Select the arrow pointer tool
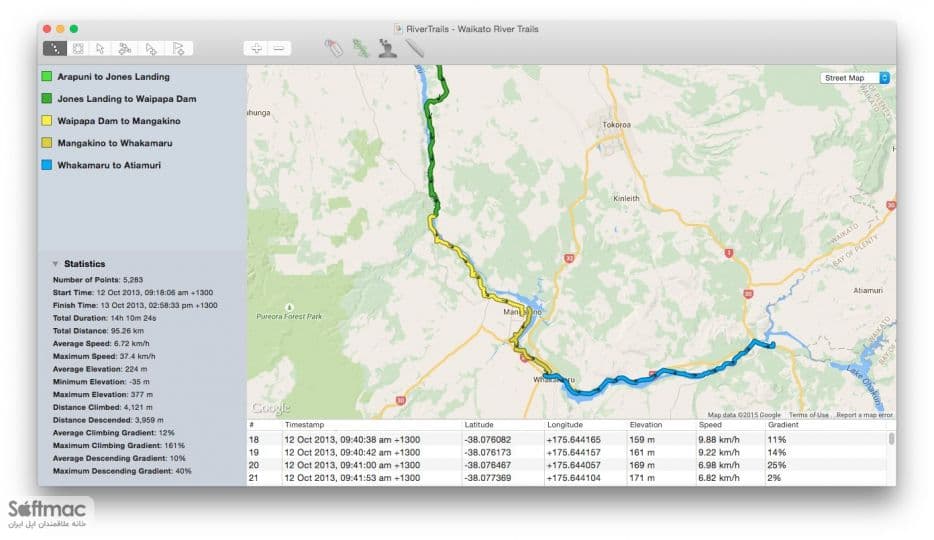This screenshot has height=540, width=934. click(x=101, y=48)
